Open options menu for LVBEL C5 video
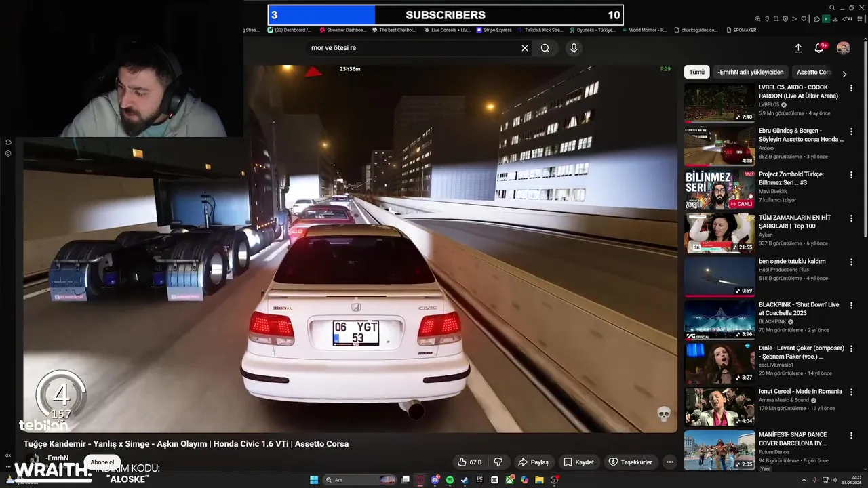This screenshot has height=488, width=868. [851, 88]
